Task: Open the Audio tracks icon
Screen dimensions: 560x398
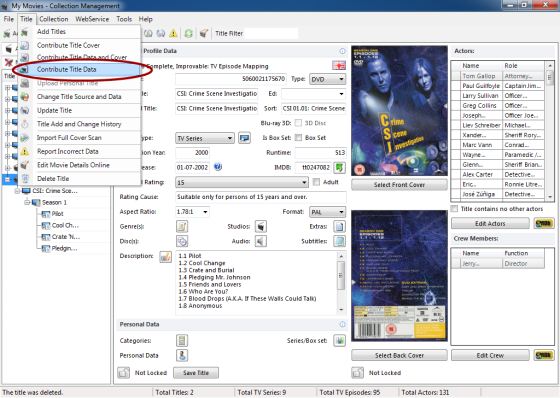Action: pyautogui.click(x=261, y=241)
